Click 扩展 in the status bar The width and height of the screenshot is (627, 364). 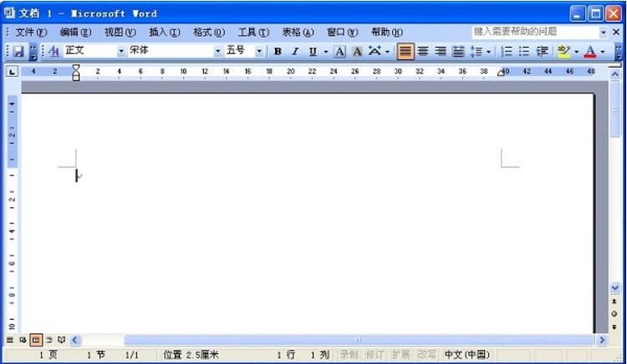(x=400, y=355)
